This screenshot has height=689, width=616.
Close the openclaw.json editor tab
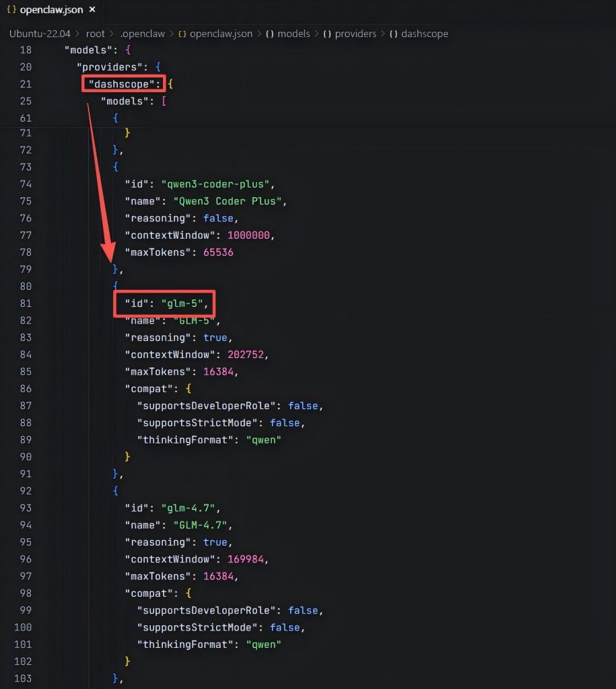tap(92, 10)
